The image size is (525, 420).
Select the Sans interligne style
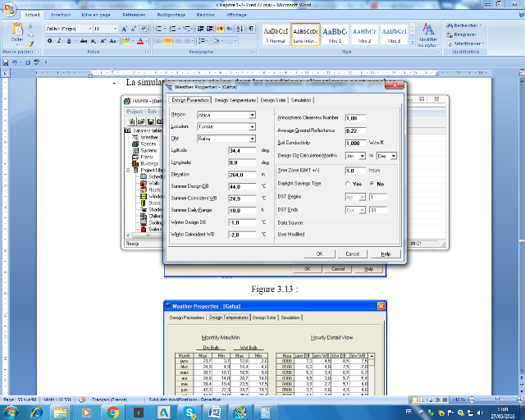tap(305, 33)
